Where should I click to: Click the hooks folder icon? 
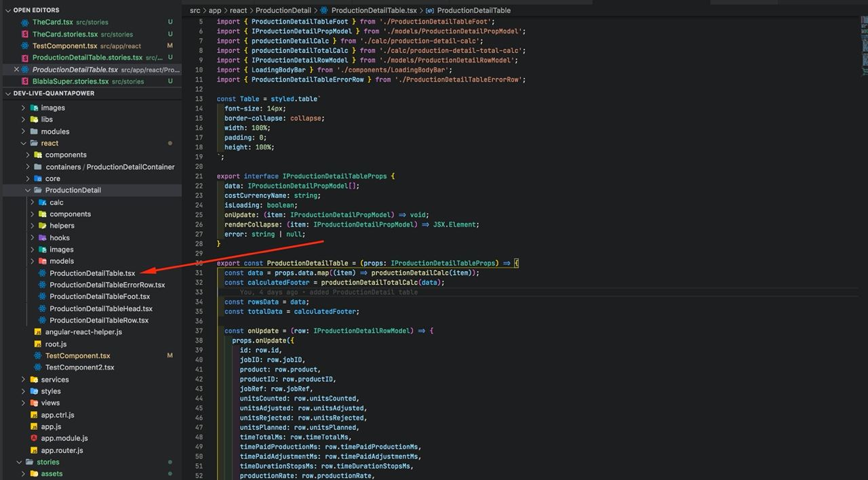[x=43, y=238]
